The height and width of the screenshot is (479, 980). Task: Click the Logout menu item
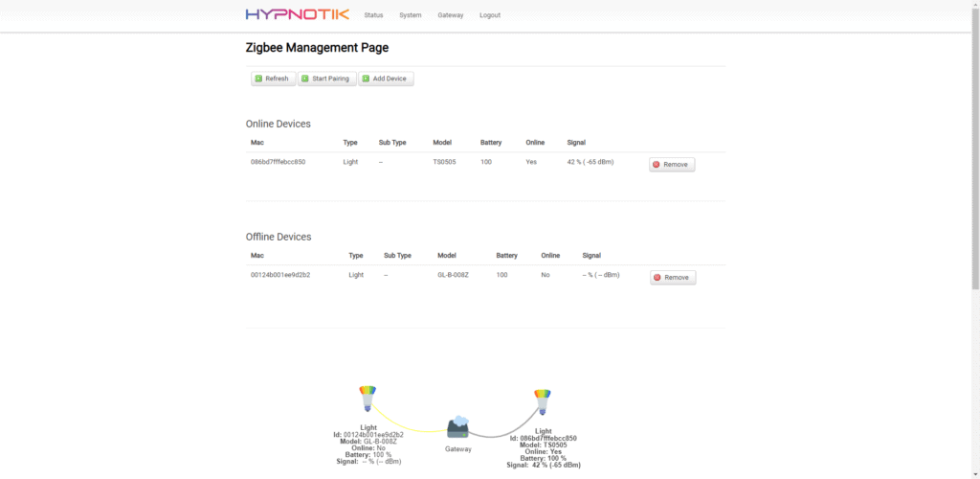tap(490, 15)
